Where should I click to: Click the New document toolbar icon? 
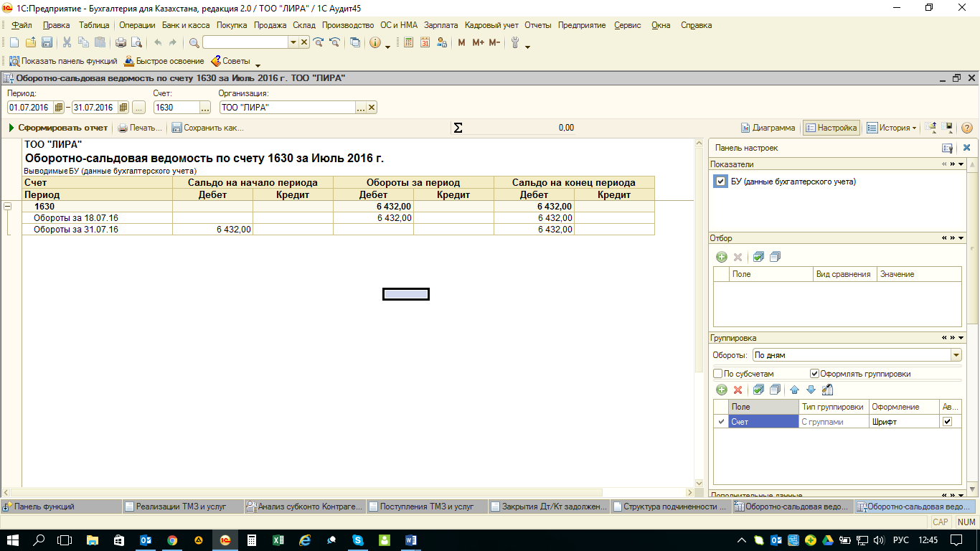click(x=14, y=43)
